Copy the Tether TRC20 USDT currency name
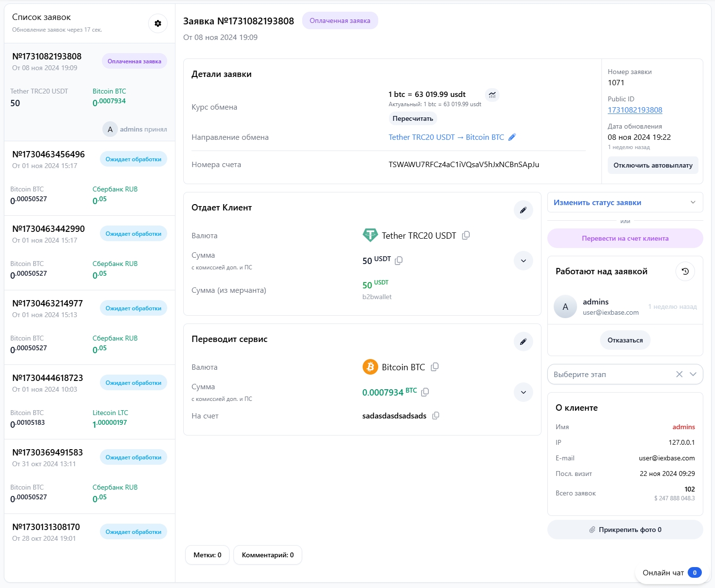The height and width of the screenshot is (588, 715). [x=466, y=235]
